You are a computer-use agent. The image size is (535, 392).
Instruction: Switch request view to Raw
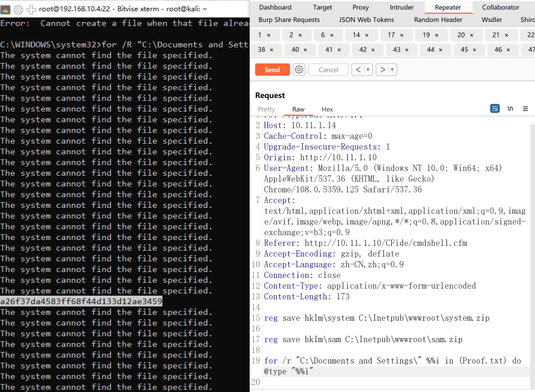pos(298,109)
